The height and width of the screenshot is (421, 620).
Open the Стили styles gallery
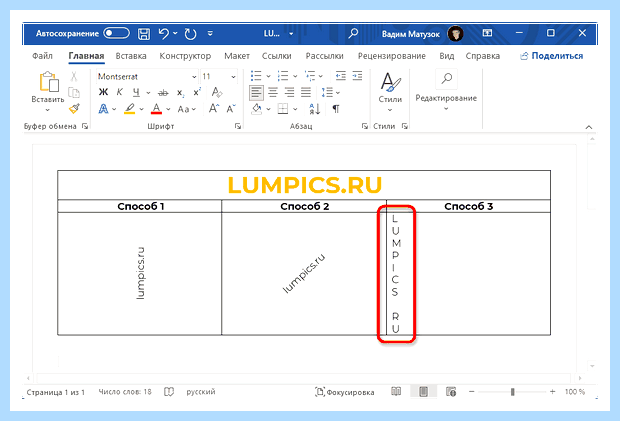click(390, 92)
